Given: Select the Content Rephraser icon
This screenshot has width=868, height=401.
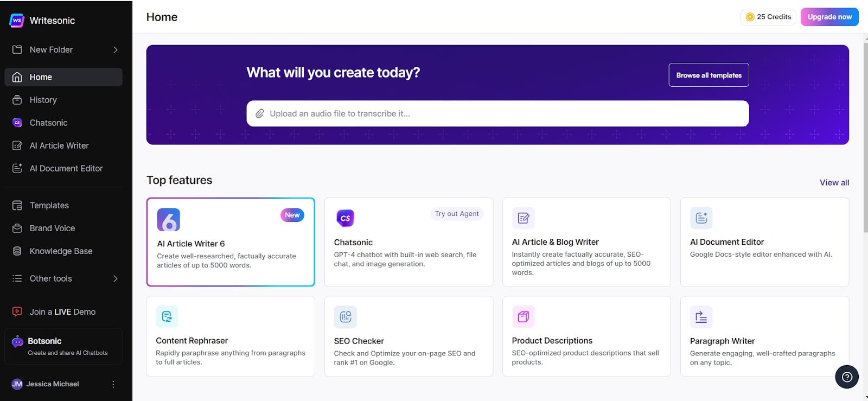Looking at the screenshot, I should click(x=167, y=316).
